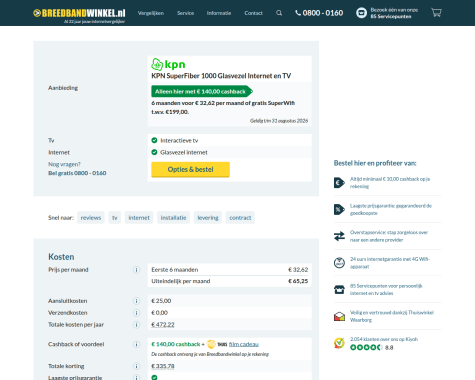Click Bel gratis 0800 - 0160 link
Image resolution: width=475 pixels, height=380 pixels.
tap(77, 173)
